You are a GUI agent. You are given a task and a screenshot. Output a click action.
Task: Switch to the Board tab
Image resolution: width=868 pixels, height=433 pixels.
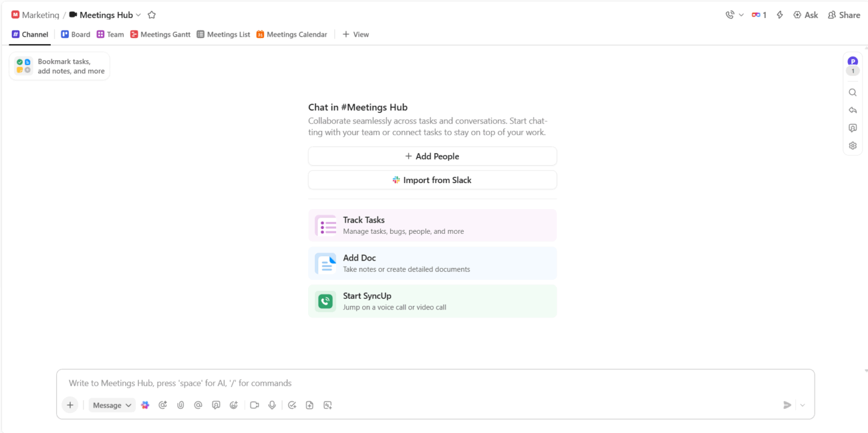[75, 34]
